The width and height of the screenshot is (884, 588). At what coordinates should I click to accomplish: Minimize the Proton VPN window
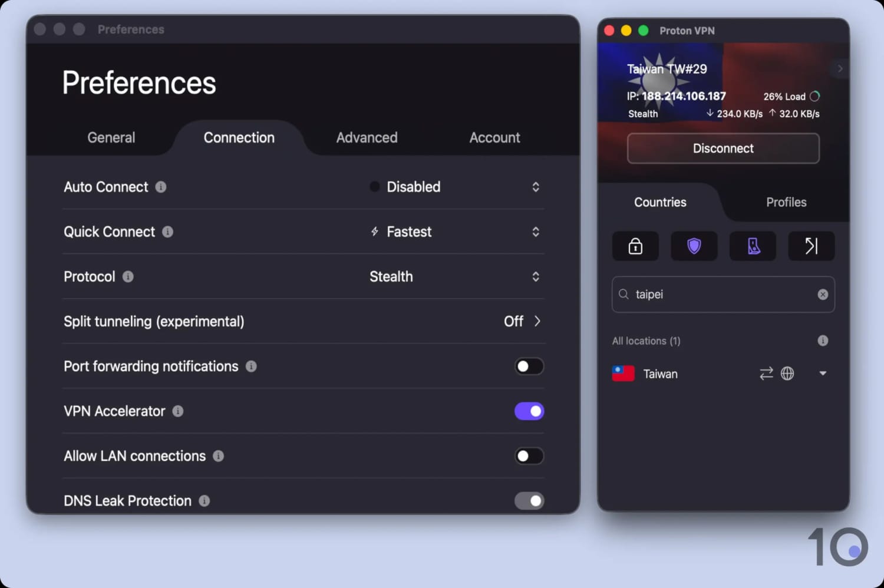coord(626,31)
